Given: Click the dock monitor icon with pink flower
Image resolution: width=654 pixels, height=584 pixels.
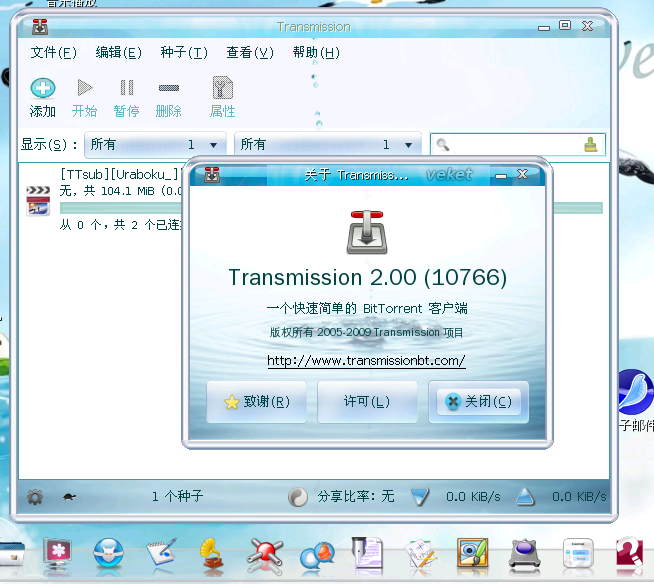Looking at the screenshot, I should coord(58,553).
